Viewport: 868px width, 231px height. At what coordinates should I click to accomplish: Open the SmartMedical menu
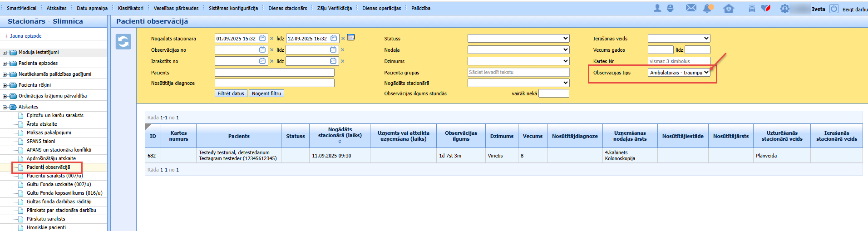click(x=21, y=8)
